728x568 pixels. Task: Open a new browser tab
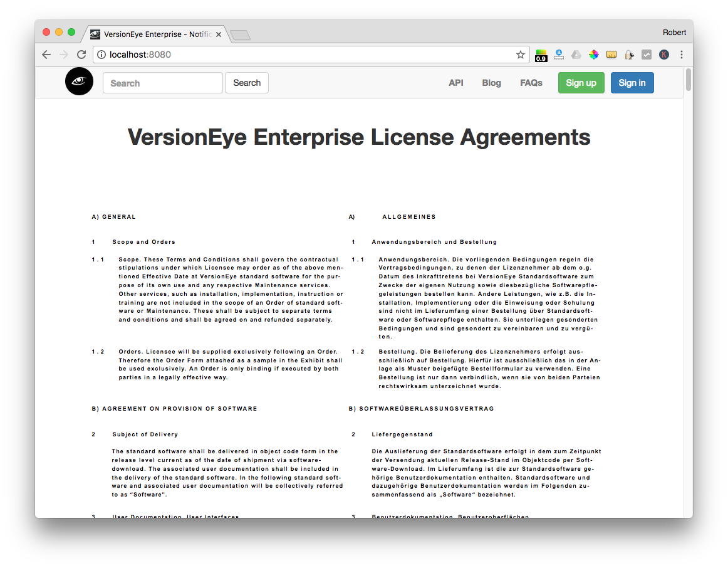coord(240,35)
